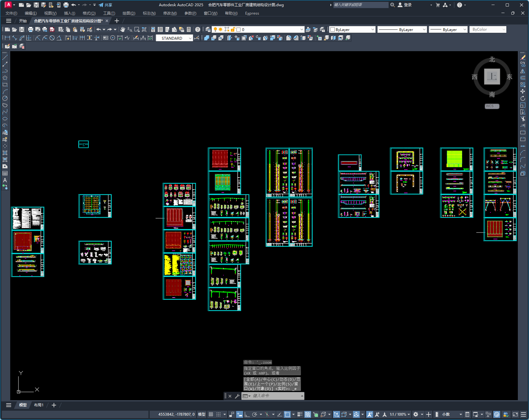Select the Circle draw tool
This screenshot has width=529, height=420.
click(x=5, y=98)
